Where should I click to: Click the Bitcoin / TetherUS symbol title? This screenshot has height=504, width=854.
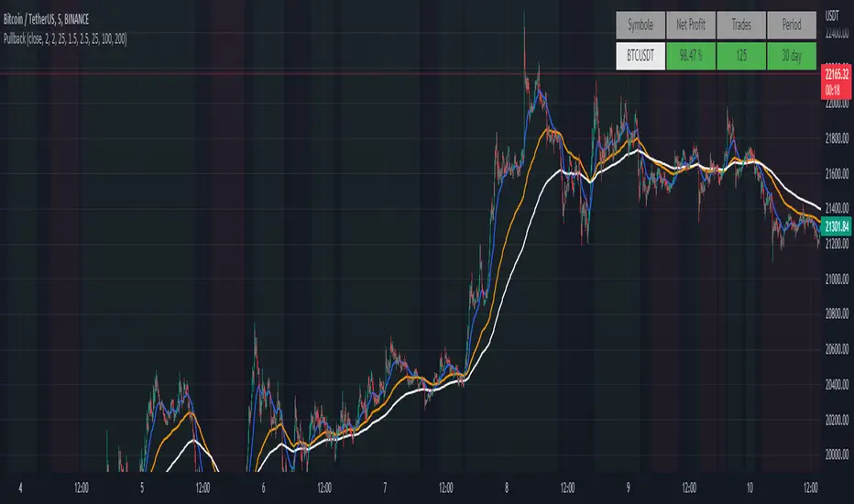point(47,19)
